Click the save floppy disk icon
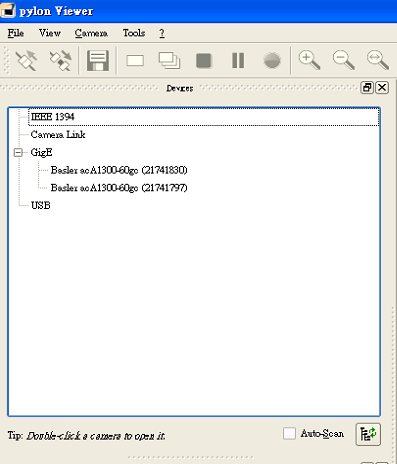397x464 pixels. 98,61
